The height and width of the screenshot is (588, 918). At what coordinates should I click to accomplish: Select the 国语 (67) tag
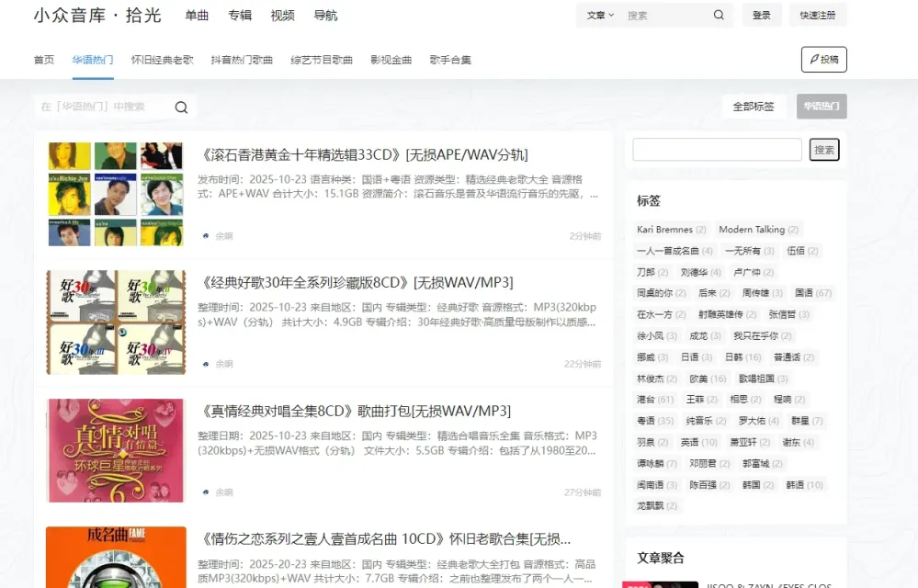coord(813,293)
